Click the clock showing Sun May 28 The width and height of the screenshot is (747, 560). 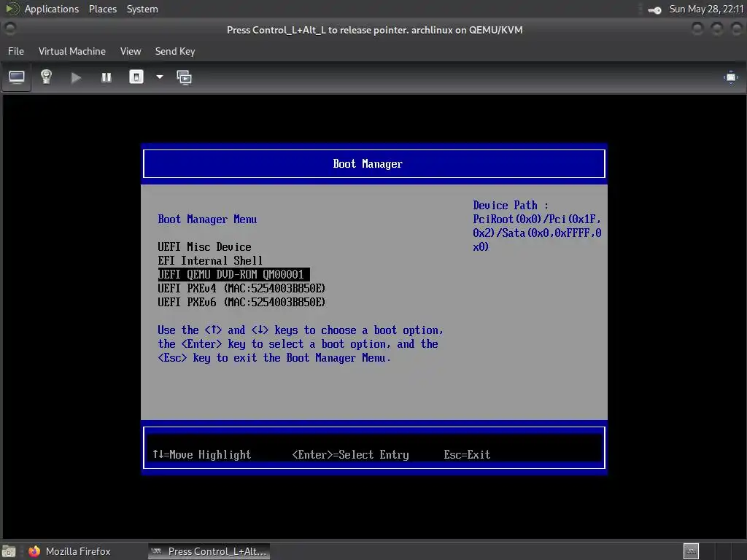coord(706,9)
